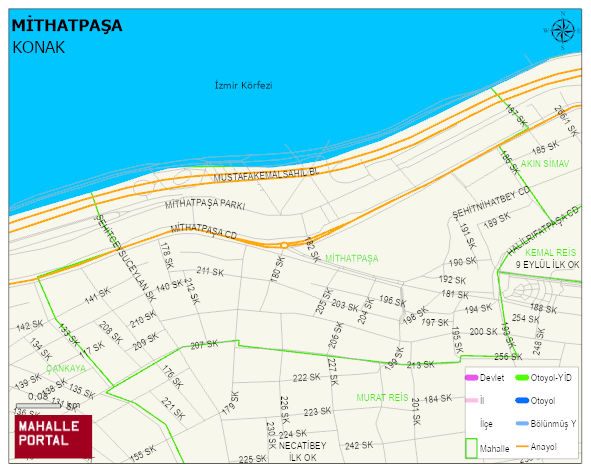
Task: Click the 222 SK street label
Action: tap(306, 377)
